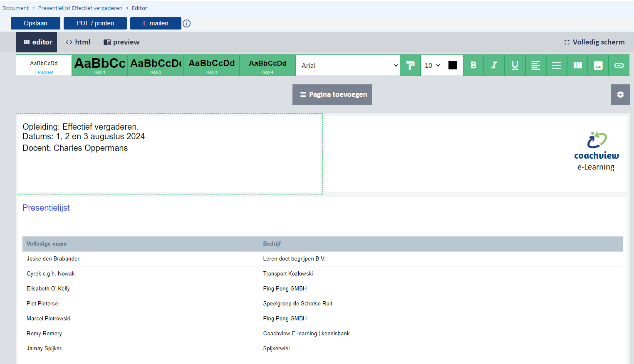Switch to the preview tab
Image resolution: width=634 pixels, height=364 pixels.
pos(121,42)
